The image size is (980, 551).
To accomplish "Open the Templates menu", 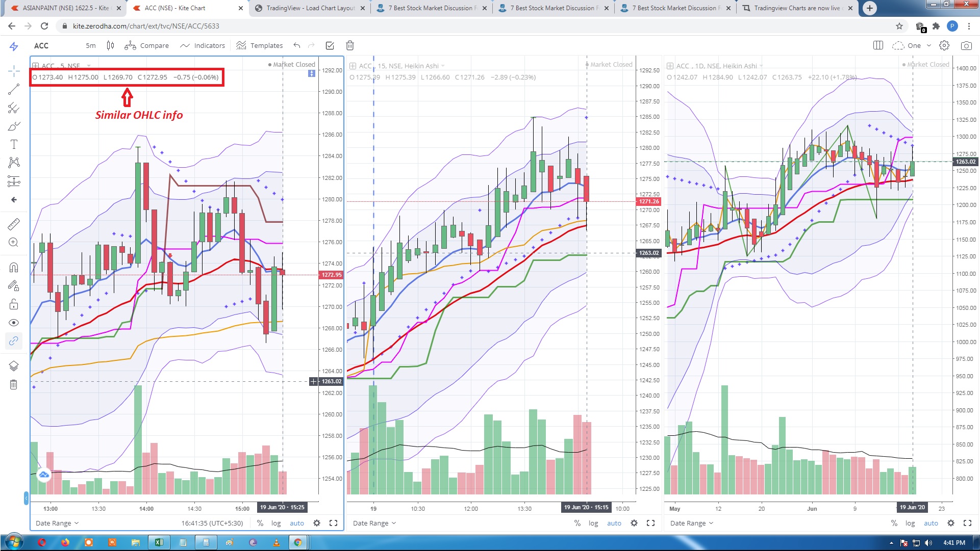I will tap(259, 45).
